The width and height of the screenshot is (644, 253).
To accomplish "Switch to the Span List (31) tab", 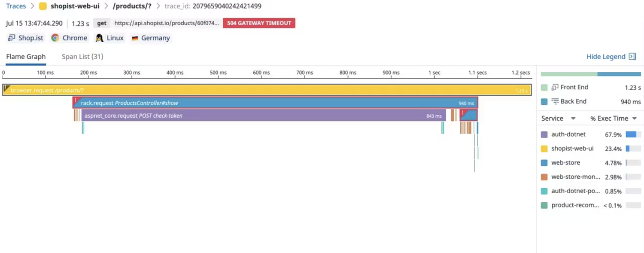I will pyautogui.click(x=82, y=57).
